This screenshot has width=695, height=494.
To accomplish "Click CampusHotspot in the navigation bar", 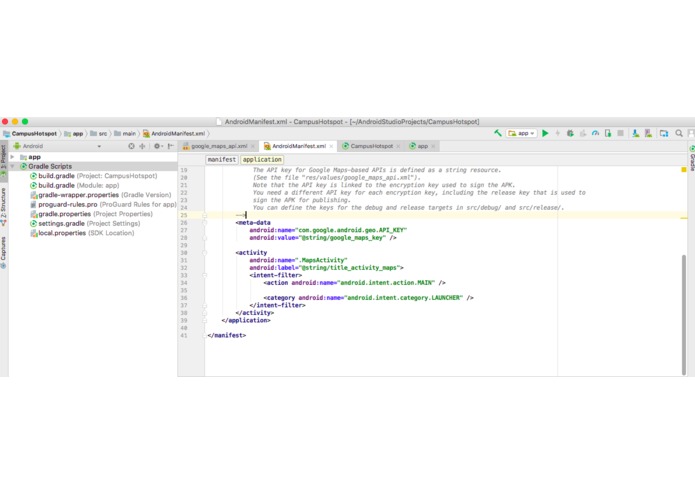I will pyautogui.click(x=30, y=133).
